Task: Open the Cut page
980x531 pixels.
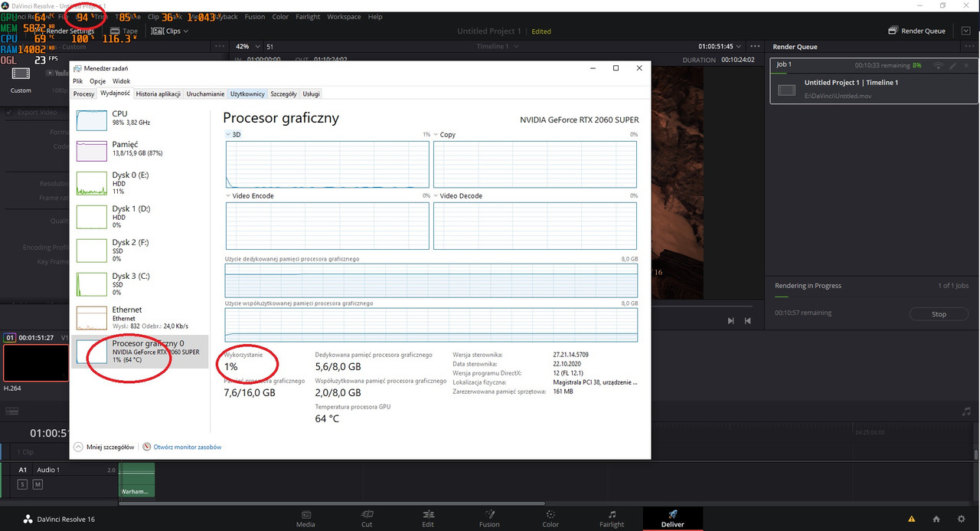Action: coord(367,519)
